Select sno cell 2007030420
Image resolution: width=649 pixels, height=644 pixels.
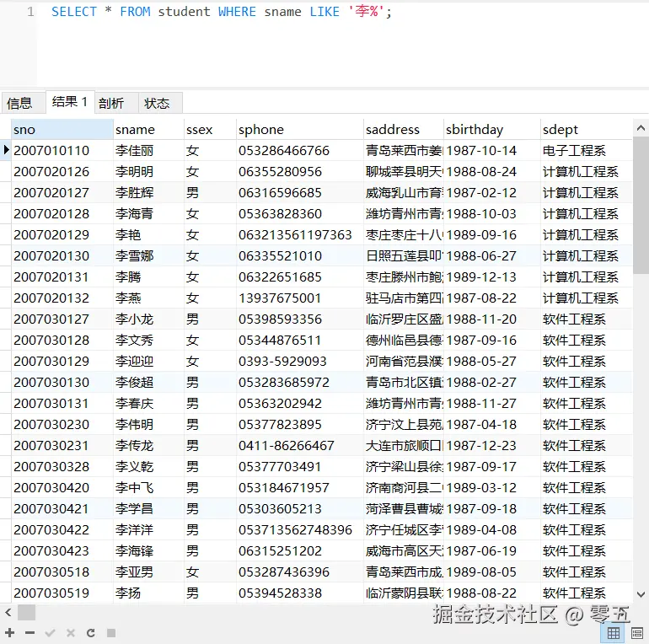pos(62,488)
